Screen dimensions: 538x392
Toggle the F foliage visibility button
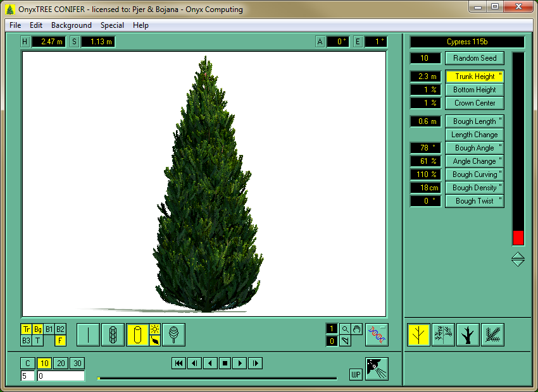pos(60,341)
